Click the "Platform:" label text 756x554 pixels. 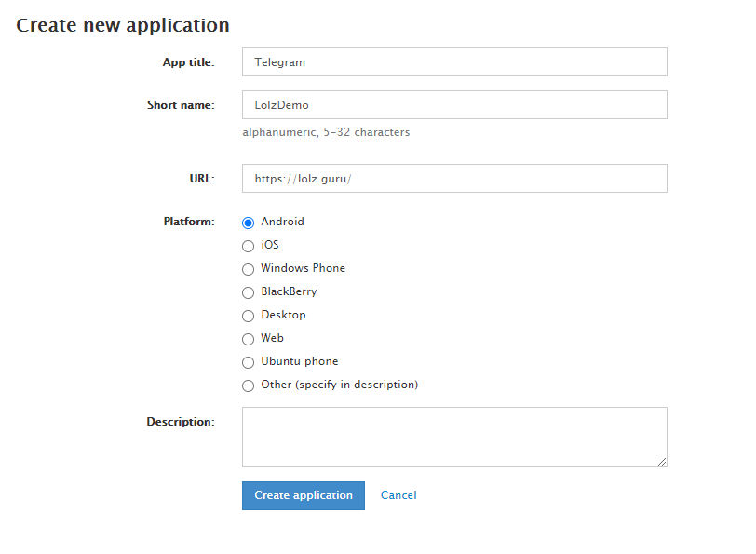(x=189, y=222)
